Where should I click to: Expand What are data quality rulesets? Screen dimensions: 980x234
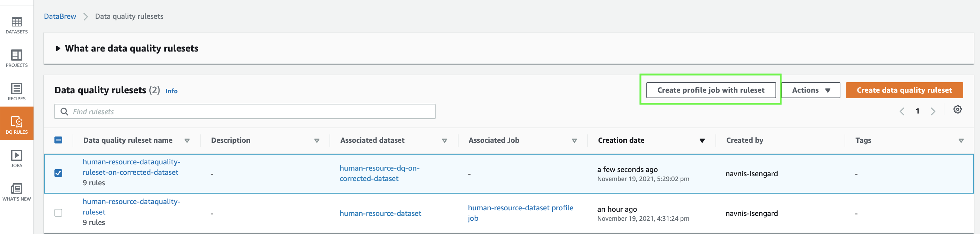pyautogui.click(x=58, y=49)
